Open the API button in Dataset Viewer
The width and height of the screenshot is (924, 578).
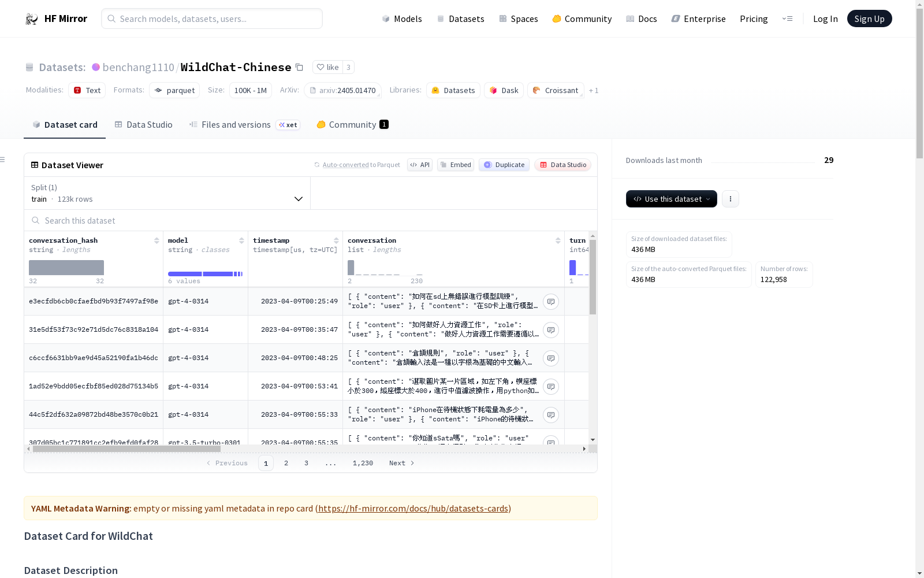420,165
